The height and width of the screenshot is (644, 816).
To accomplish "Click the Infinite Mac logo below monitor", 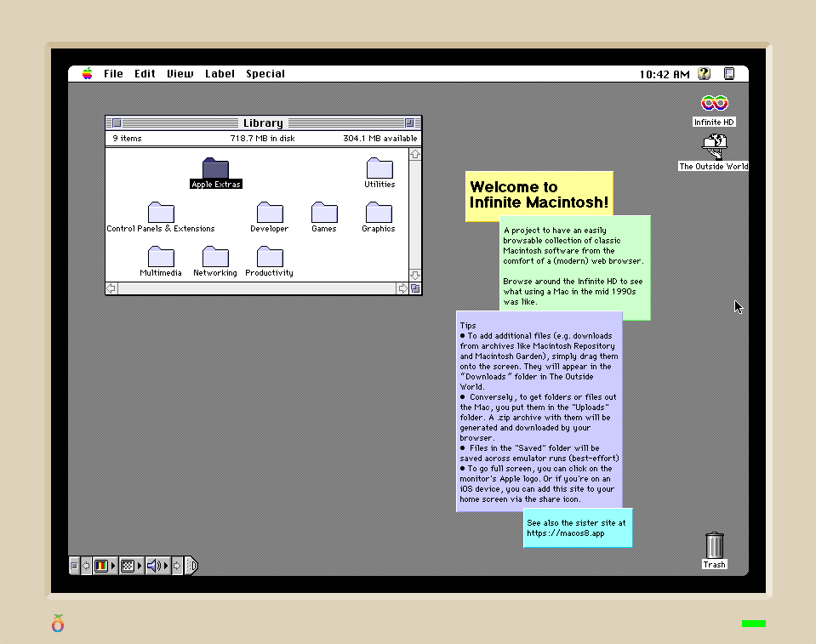I will [x=58, y=623].
